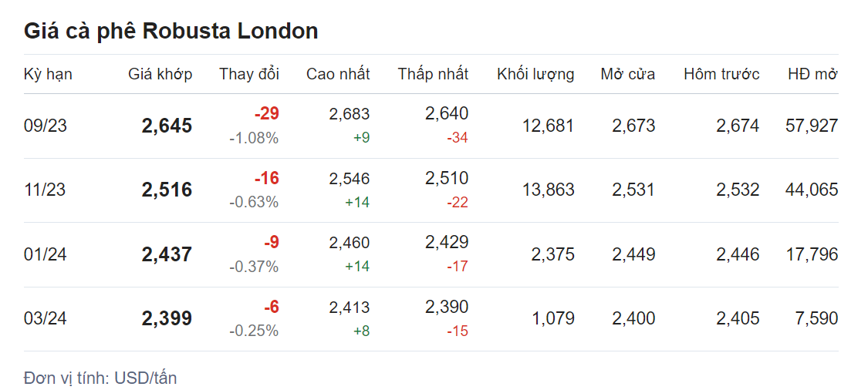Image resolution: width=868 pixels, height=390 pixels.
Task: Sort by the 'Kỳ hạn' column header
Action: click(x=48, y=74)
